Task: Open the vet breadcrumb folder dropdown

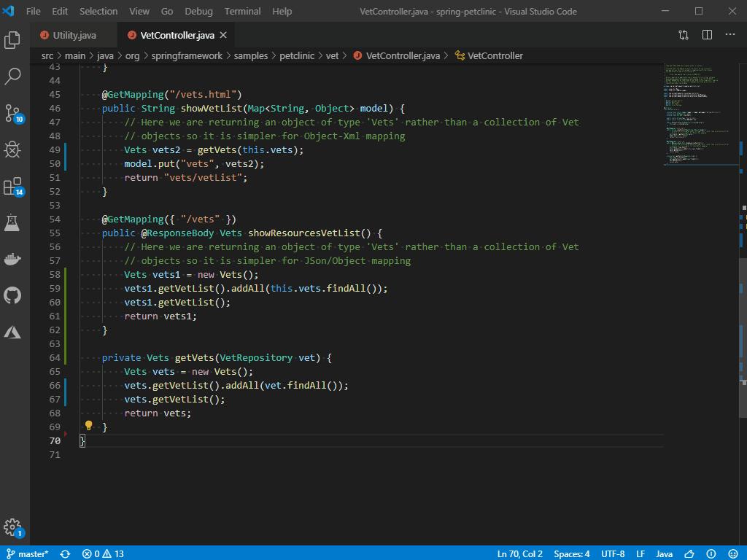Action: [332, 55]
